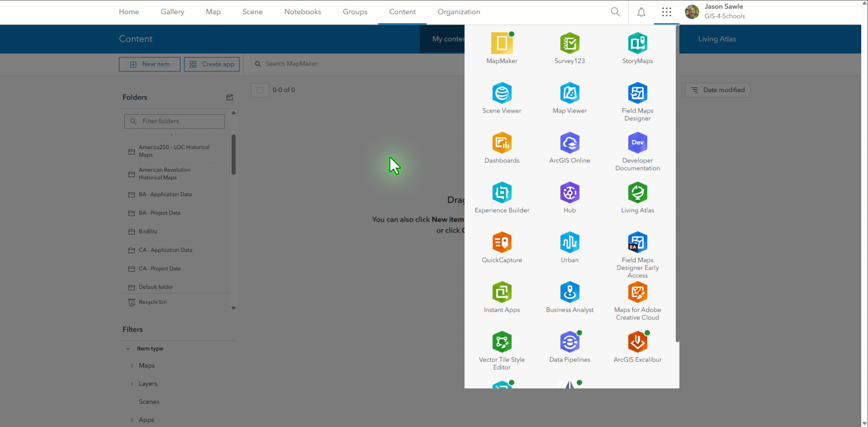Expand the Apps filter category
868x427 pixels.
132,420
